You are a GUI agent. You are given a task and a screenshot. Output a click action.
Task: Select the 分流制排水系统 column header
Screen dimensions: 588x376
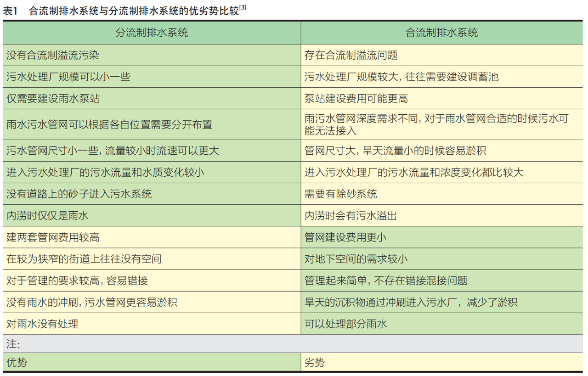pyautogui.click(x=152, y=33)
